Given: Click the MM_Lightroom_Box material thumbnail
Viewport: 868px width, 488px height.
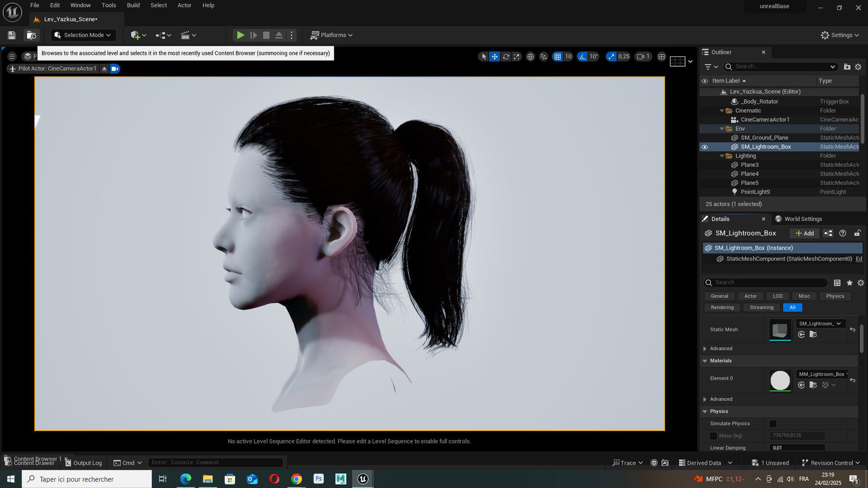Looking at the screenshot, I should [x=780, y=380].
